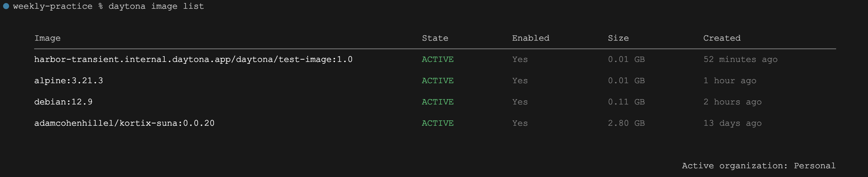Viewport: 868px width, 177px height.
Task: Click Yes enabled value for debian
Action: pyautogui.click(x=520, y=102)
